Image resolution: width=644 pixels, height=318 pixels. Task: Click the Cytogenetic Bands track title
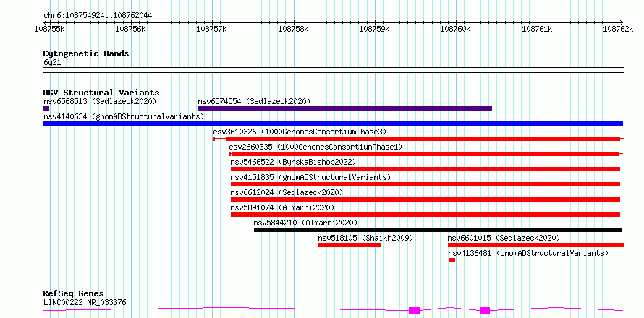86,53
